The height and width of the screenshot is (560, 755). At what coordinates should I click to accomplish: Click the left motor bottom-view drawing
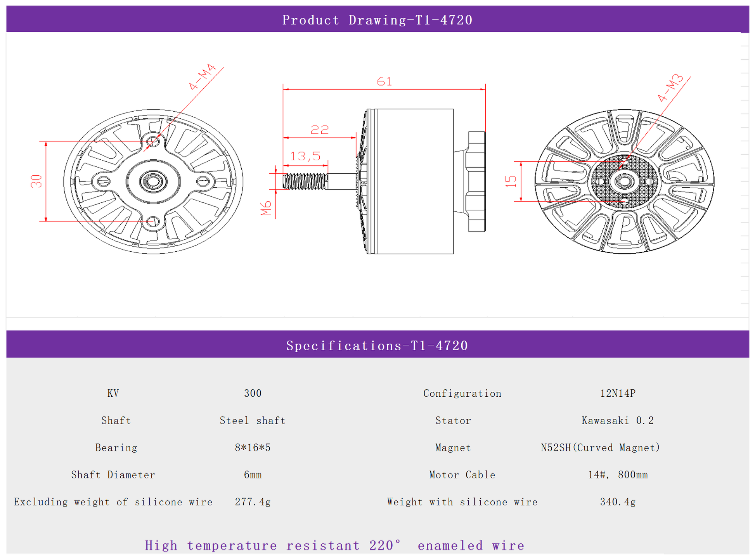pos(153,181)
